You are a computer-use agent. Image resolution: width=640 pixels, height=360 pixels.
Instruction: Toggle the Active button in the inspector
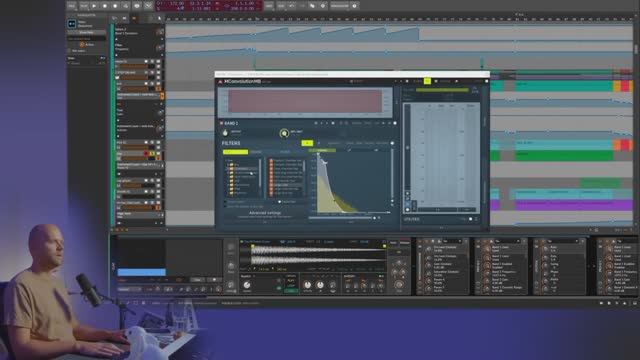pos(87,44)
